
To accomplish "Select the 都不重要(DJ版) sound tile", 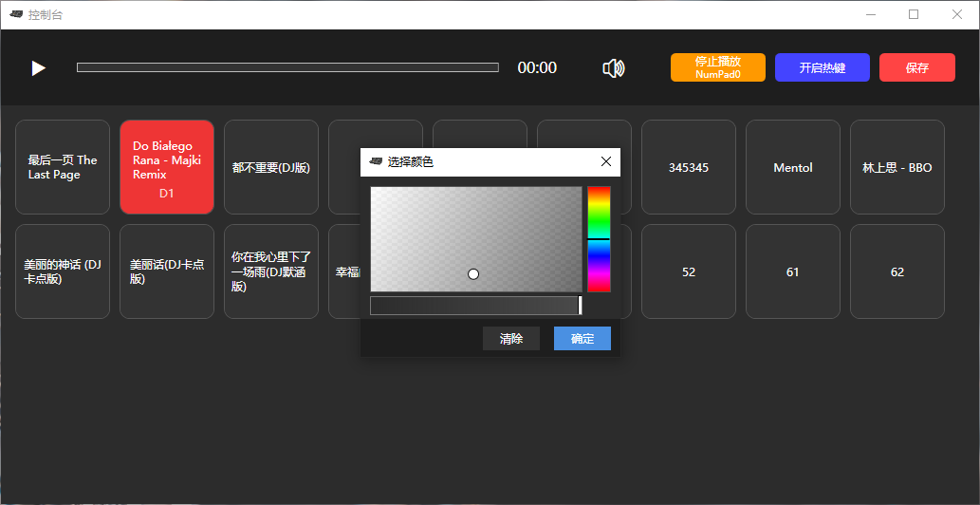I will click(x=271, y=167).
